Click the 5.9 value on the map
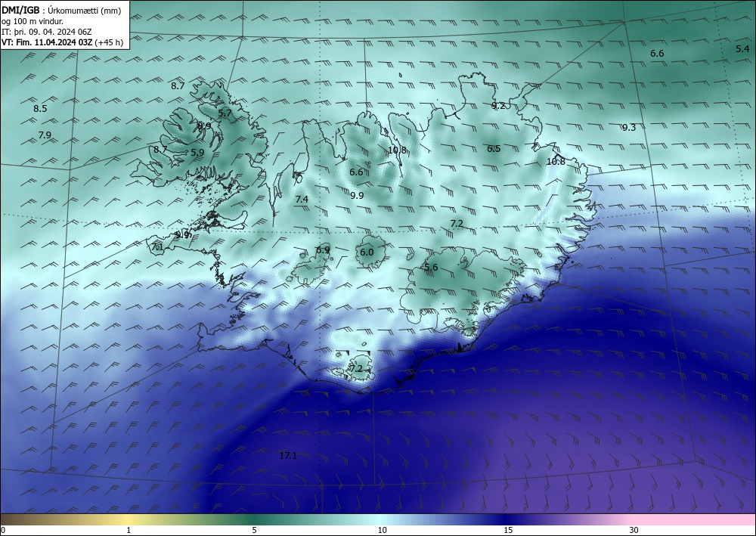The width and height of the screenshot is (756, 536). tap(197, 152)
